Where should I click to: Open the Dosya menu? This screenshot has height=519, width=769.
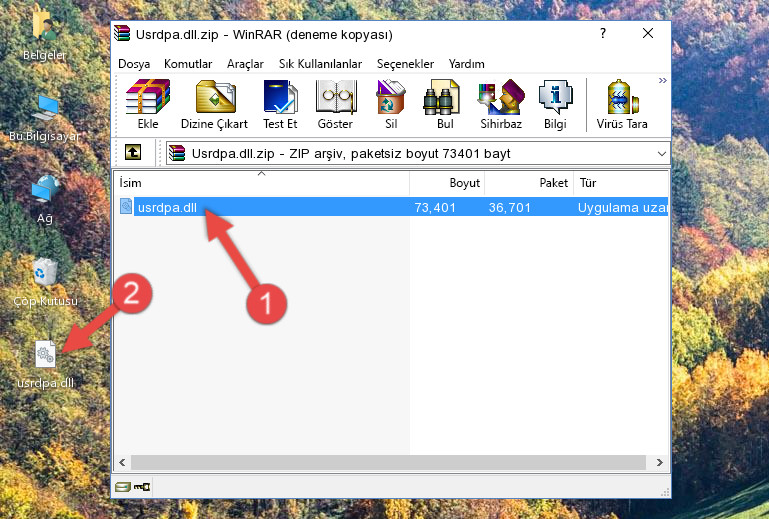(x=134, y=64)
